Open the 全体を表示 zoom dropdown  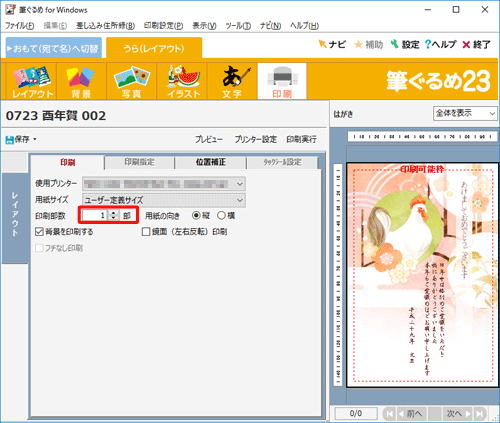pyautogui.click(x=465, y=113)
